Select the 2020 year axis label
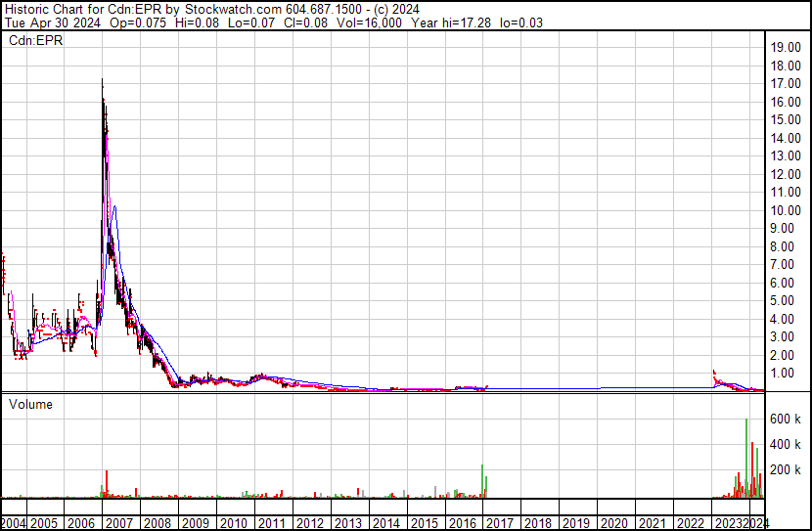Screen dimensions: 812x531 coord(614,523)
